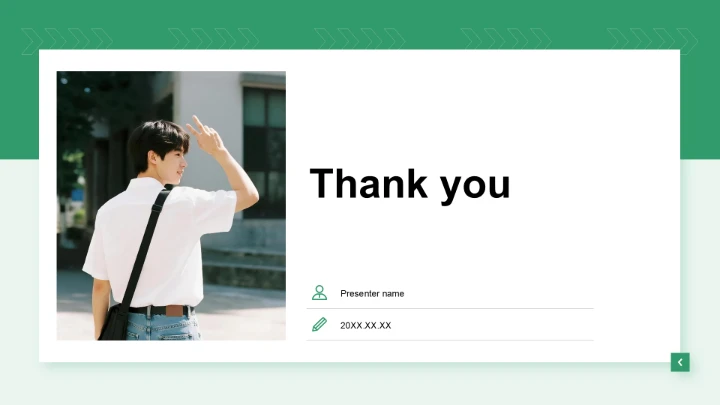Select the word "you" in the title
The width and height of the screenshot is (720, 405).
475,187
